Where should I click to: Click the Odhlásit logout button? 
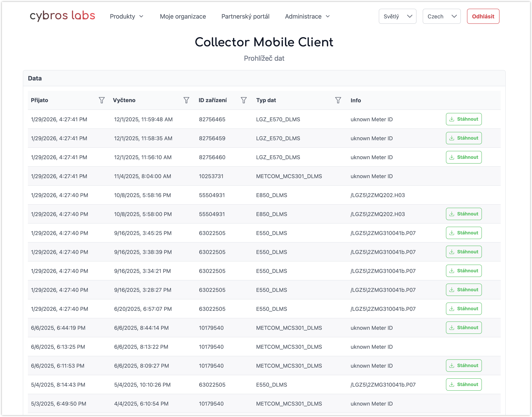tap(483, 16)
